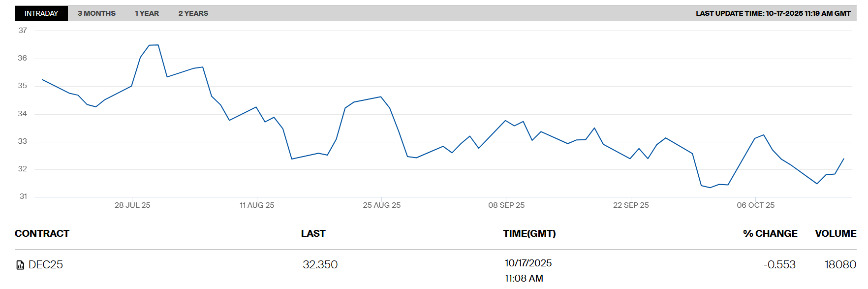868x289 pixels.
Task: Select the 06 OCT 25 date label
Action: point(755,205)
